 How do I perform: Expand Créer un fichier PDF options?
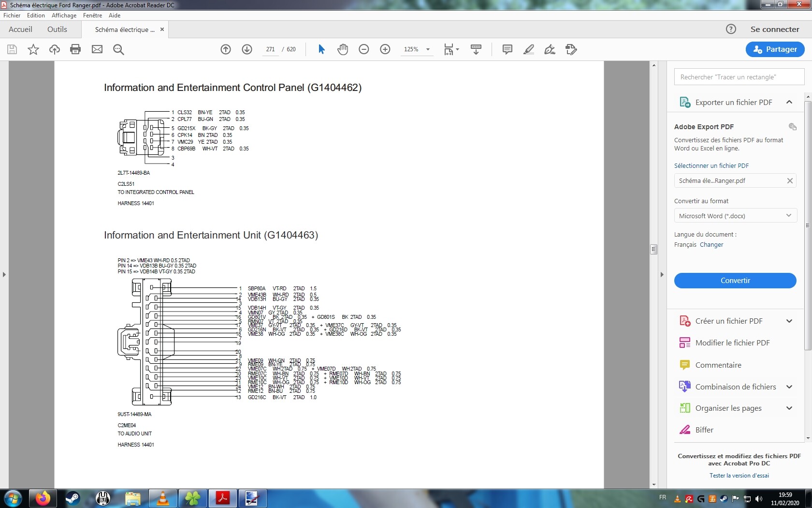[789, 321]
